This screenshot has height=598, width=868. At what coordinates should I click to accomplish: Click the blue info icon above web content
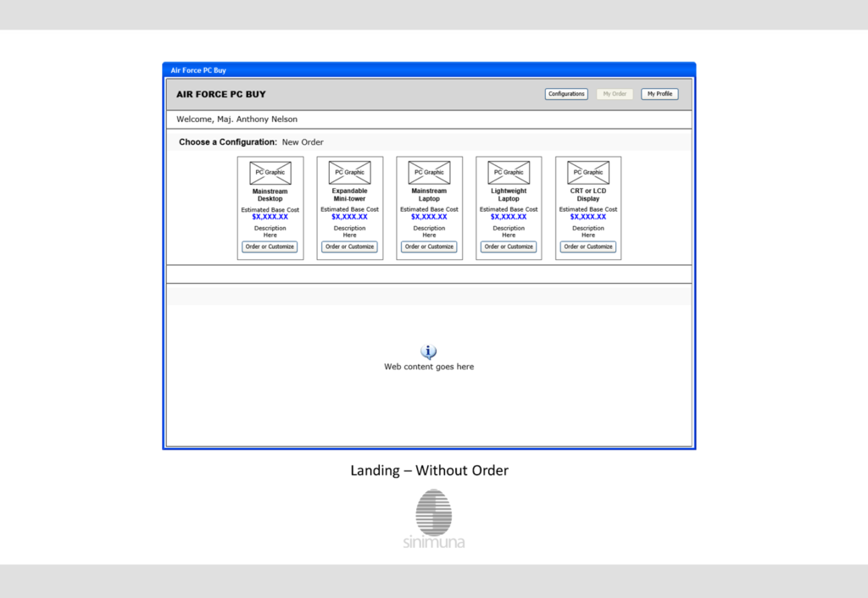[x=428, y=352]
